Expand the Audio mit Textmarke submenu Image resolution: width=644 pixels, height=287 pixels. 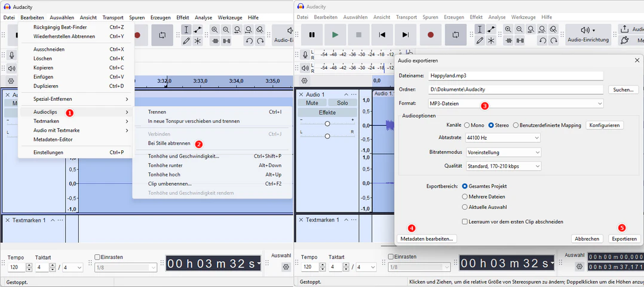76,131
